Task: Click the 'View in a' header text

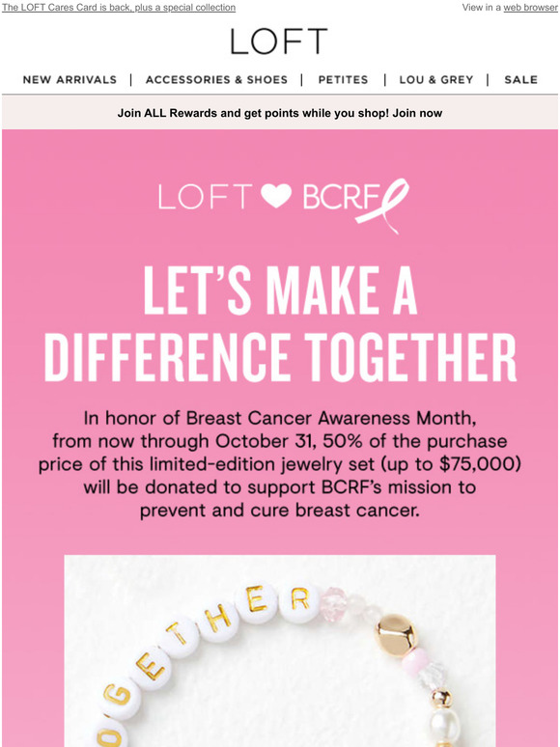Action: pos(482,8)
